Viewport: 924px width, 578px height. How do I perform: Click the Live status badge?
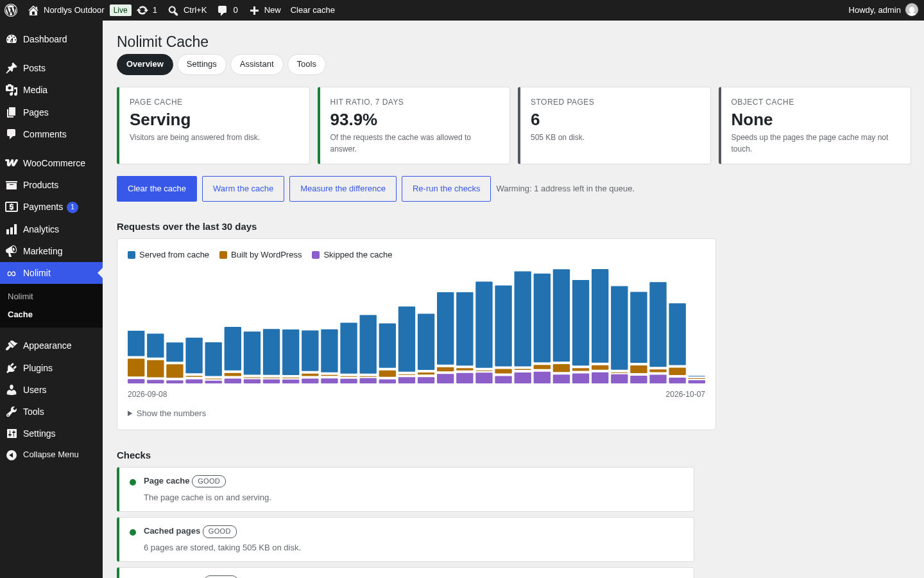(x=121, y=10)
